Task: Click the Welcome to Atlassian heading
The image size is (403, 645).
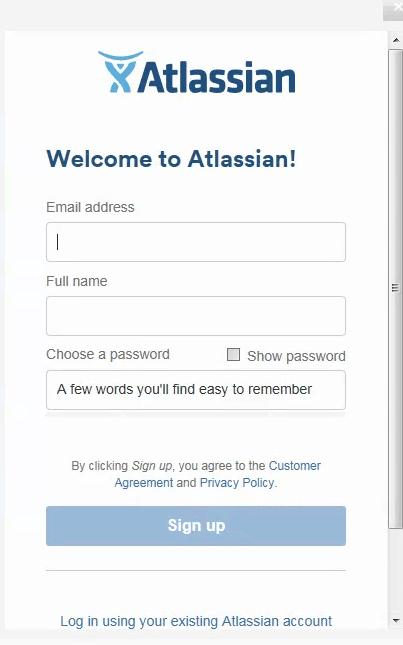Action: click(171, 159)
